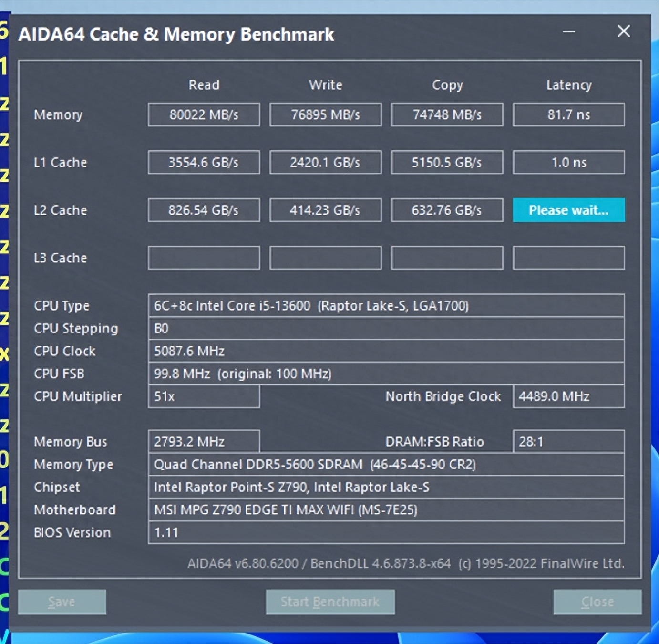
Task: Click the BIOS Version label
Action: coord(72,532)
